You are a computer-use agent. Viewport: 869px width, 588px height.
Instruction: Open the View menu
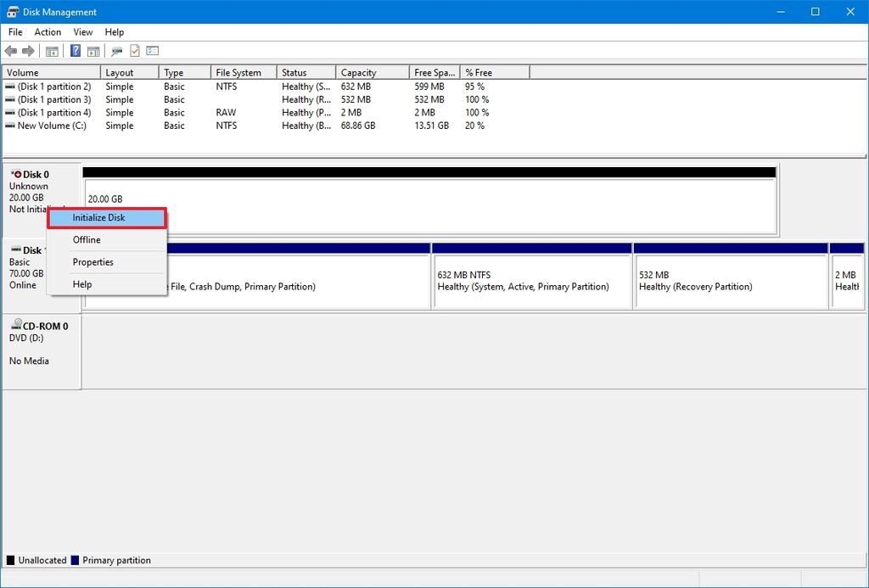pos(82,31)
